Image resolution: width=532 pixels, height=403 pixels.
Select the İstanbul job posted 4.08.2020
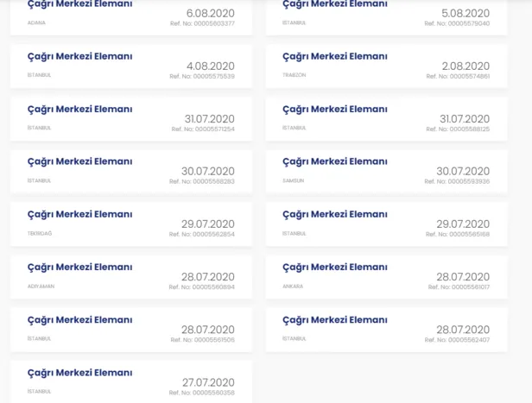(79, 57)
